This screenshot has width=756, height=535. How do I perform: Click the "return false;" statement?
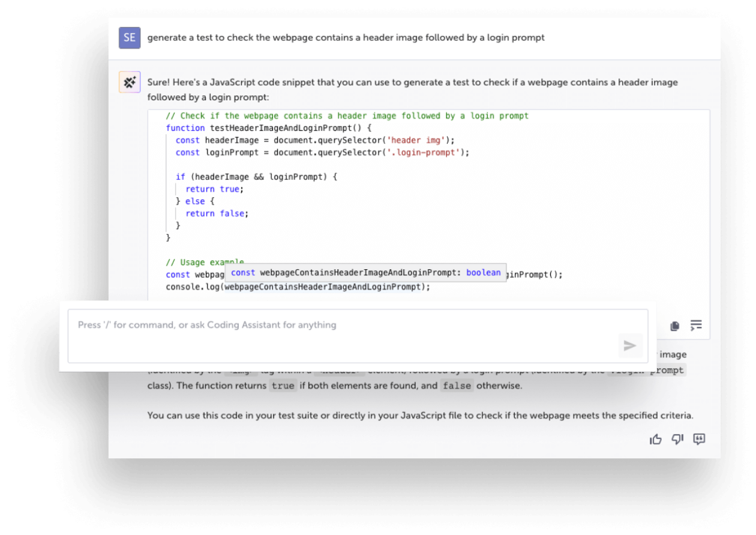tap(217, 214)
